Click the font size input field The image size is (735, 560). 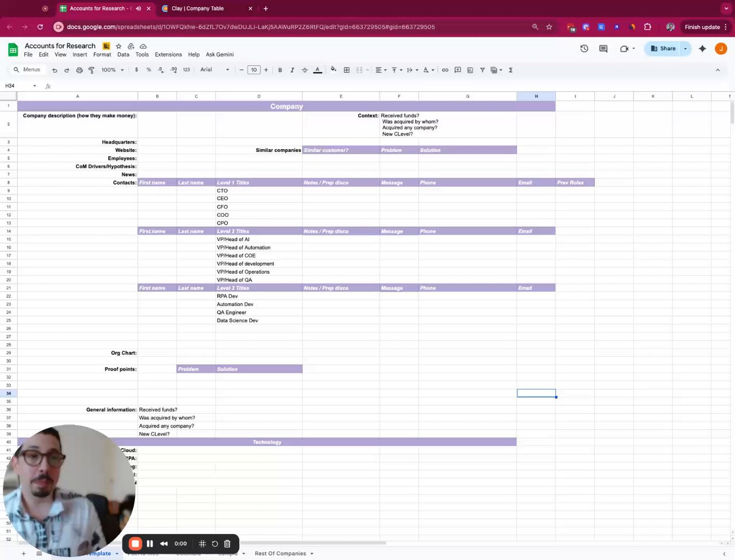click(254, 70)
